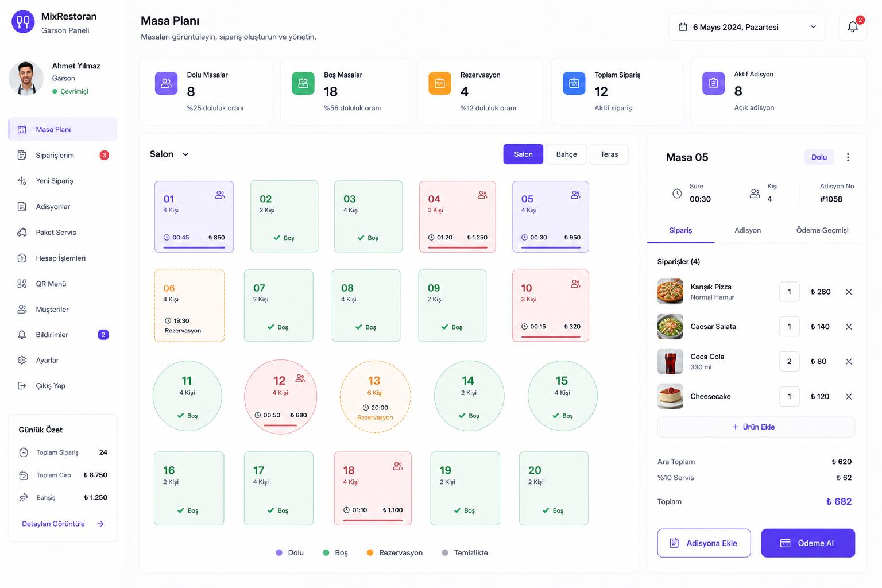The width and height of the screenshot is (882, 588).
Task: Click the Müşteriler sidebar icon
Action: coord(22,310)
